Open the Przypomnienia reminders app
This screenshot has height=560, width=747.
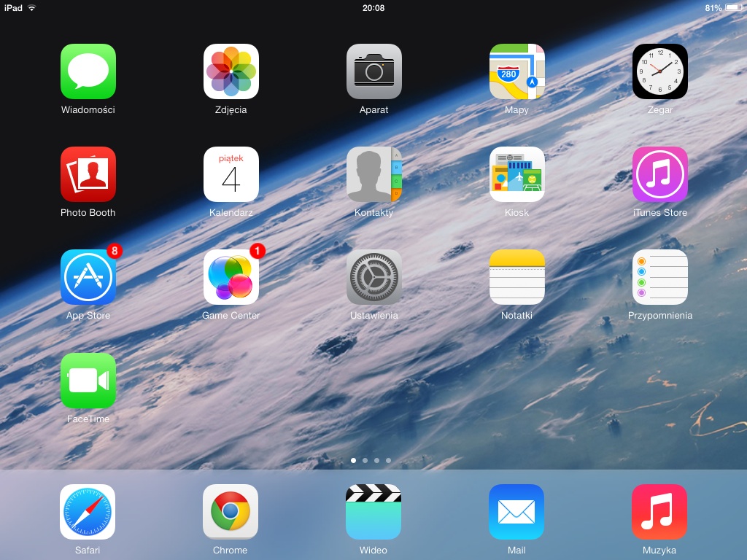pos(659,277)
